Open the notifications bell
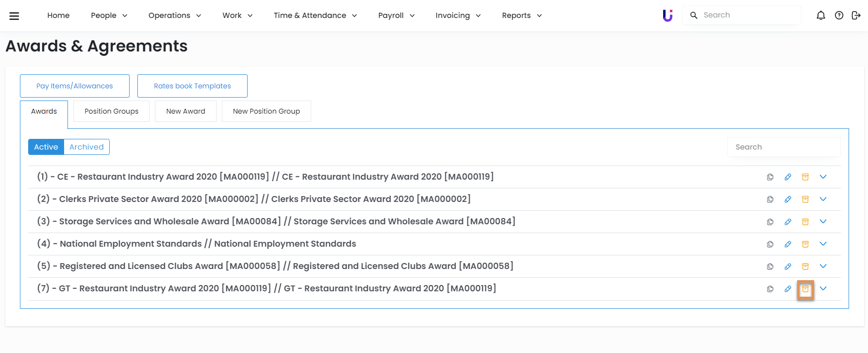 (x=820, y=16)
